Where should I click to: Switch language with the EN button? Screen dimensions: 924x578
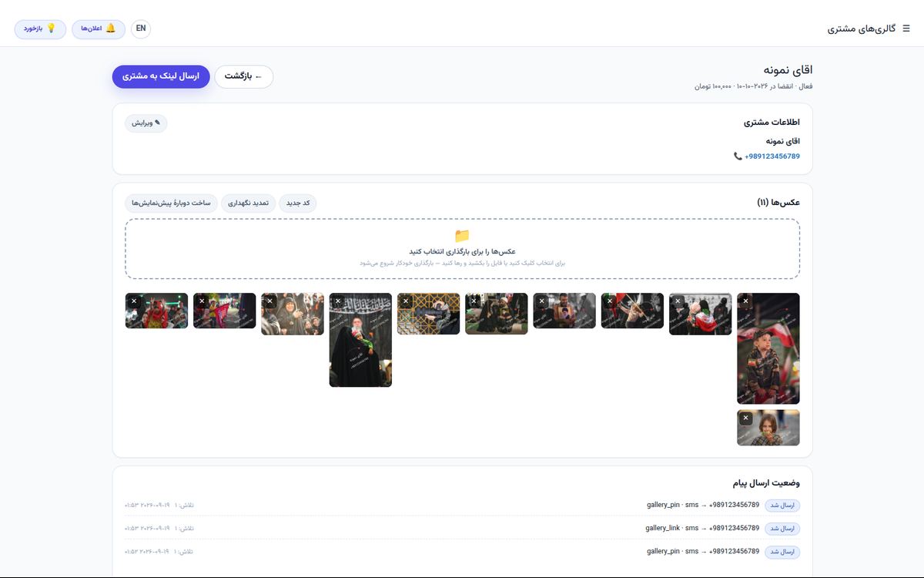[x=141, y=29]
